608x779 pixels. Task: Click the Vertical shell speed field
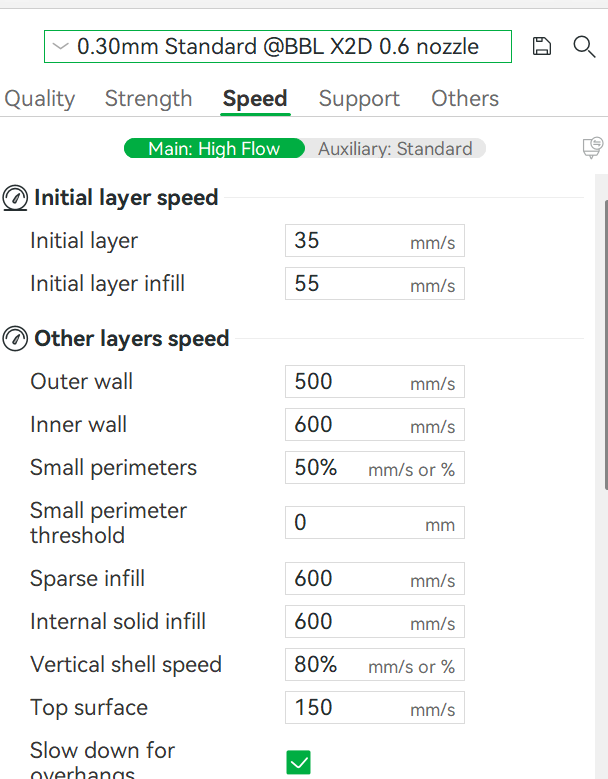tap(375, 665)
